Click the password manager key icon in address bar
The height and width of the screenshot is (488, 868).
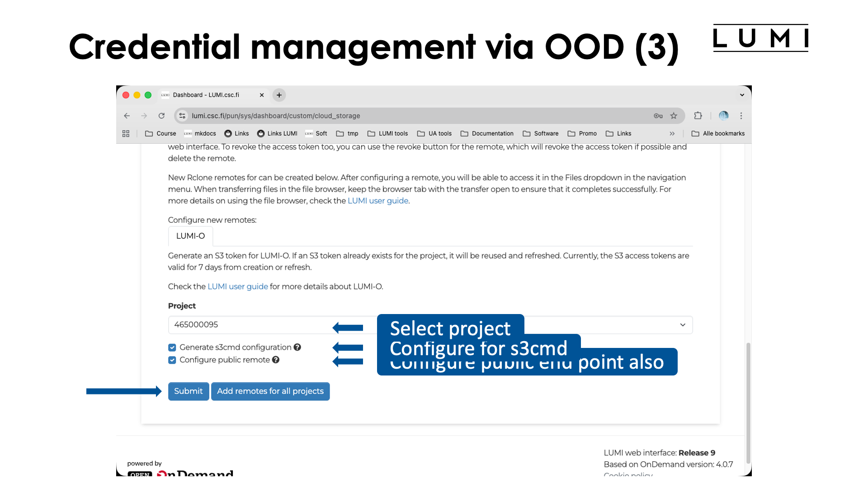click(658, 116)
